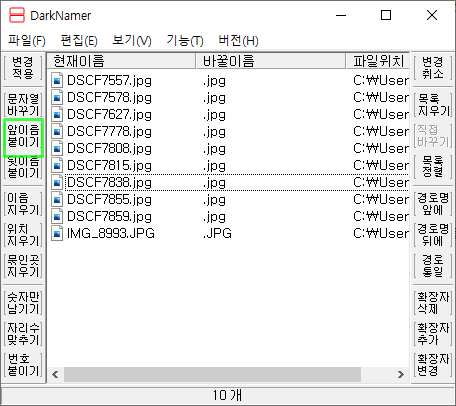Click the DarkNamer app icon in title bar
The width and height of the screenshot is (456, 406).
(x=17, y=15)
